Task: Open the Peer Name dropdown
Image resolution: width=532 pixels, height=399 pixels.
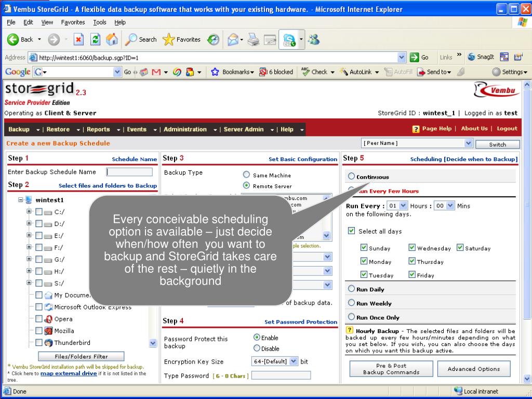Action: 468,143
